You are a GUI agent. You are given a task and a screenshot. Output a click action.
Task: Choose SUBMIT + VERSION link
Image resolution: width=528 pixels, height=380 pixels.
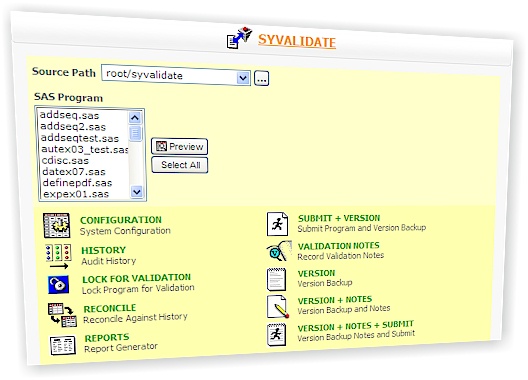point(339,218)
